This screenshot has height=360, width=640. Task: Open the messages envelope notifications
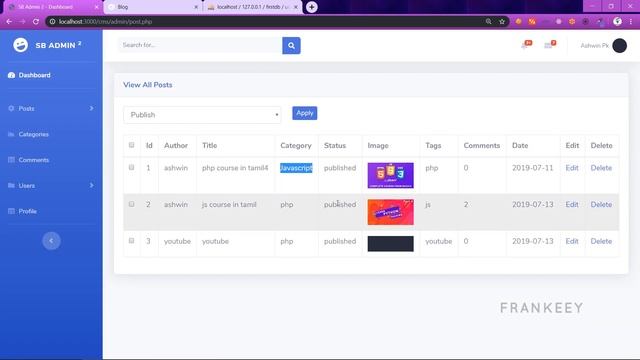[x=550, y=45]
